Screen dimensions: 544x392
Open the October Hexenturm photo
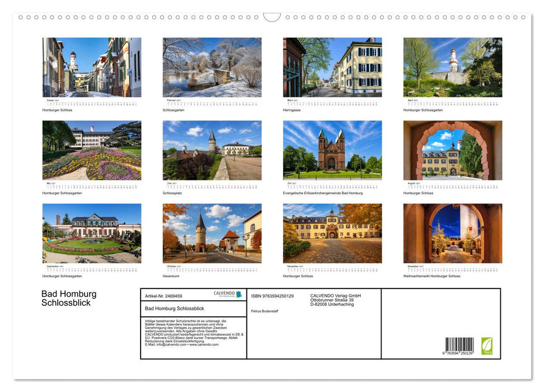pos(212,234)
